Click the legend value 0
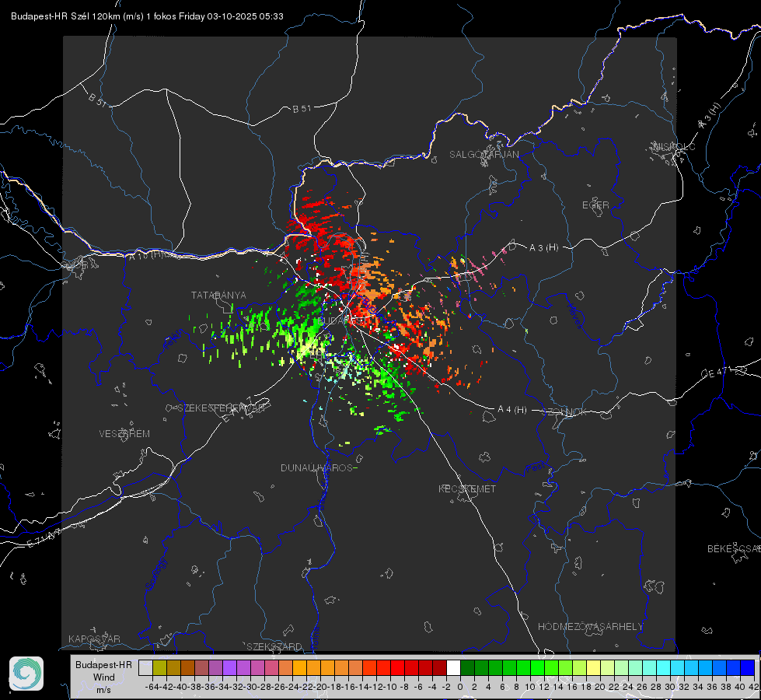 [x=460, y=687]
